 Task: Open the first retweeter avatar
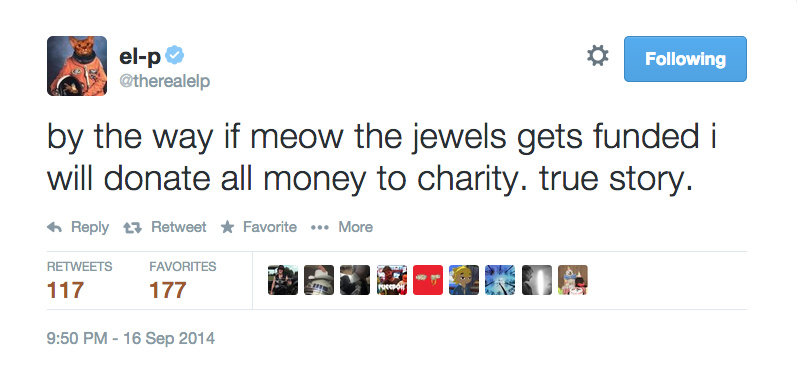pos(283,280)
